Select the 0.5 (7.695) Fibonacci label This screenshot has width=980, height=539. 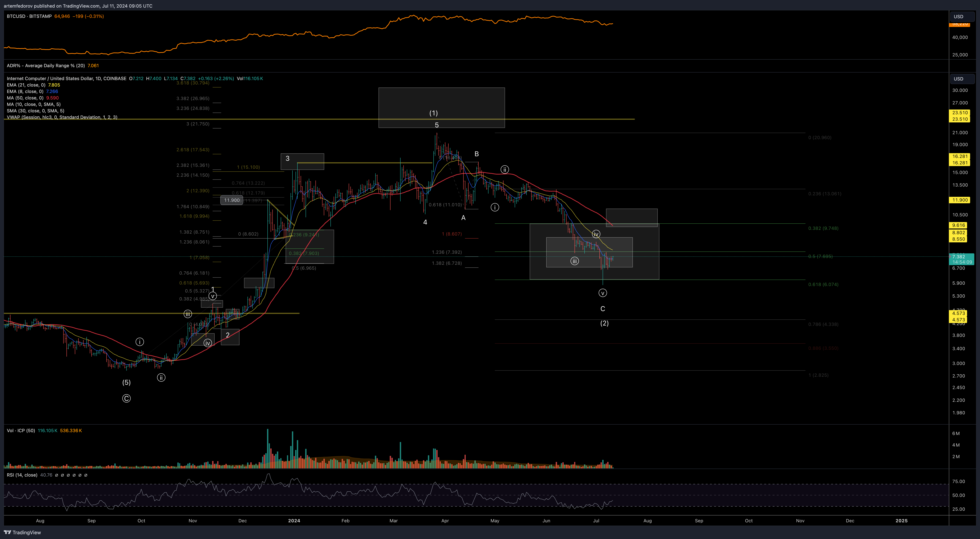click(x=820, y=257)
